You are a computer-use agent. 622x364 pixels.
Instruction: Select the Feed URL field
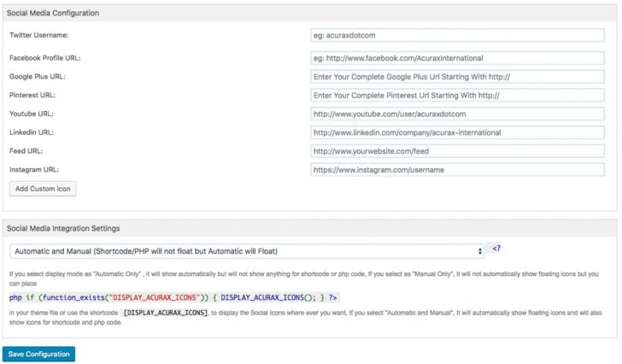click(457, 151)
